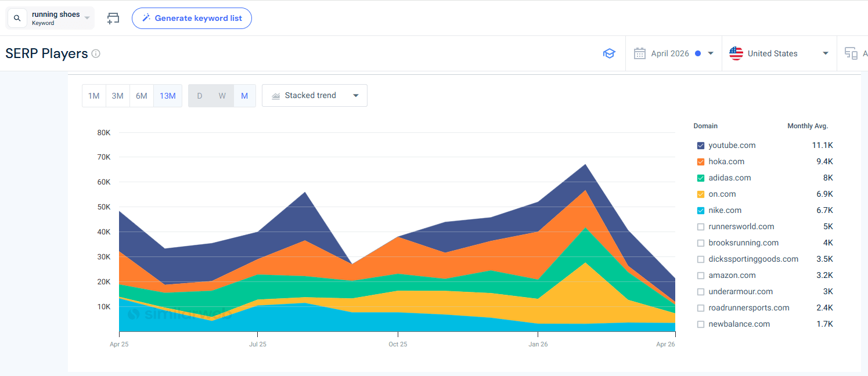This screenshot has height=376, width=868.
Task: Check dickssportinggoods.com domain
Action: click(701, 259)
